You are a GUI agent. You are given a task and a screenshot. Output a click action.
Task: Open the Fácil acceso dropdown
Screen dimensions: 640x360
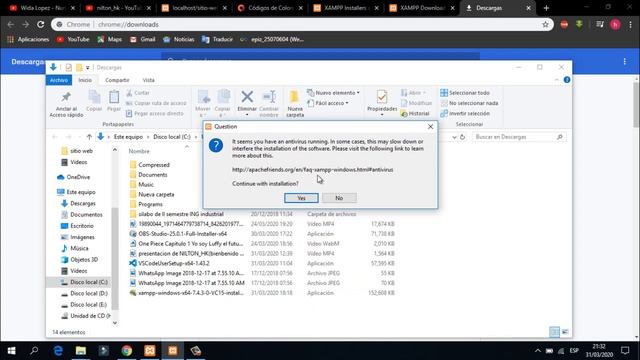pyautogui.click(x=328, y=103)
